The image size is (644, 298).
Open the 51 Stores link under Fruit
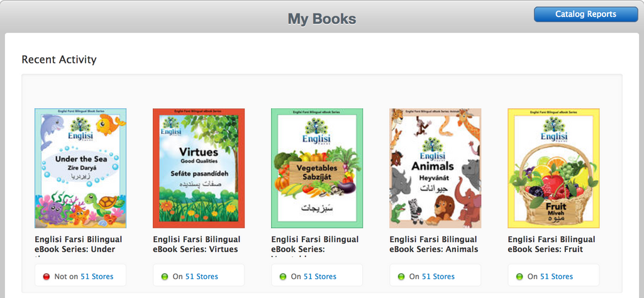pyautogui.click(x=556, y=277)
